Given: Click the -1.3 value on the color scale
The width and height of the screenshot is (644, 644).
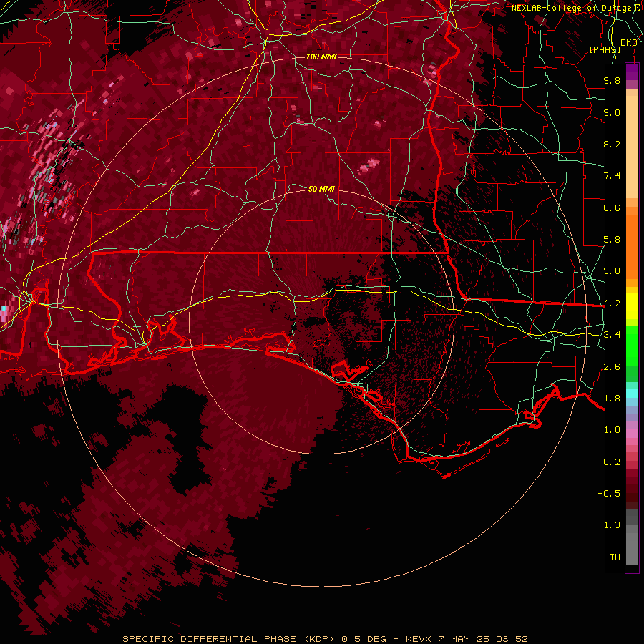Looking at the screenshot, I should click(x=609, y=525).
